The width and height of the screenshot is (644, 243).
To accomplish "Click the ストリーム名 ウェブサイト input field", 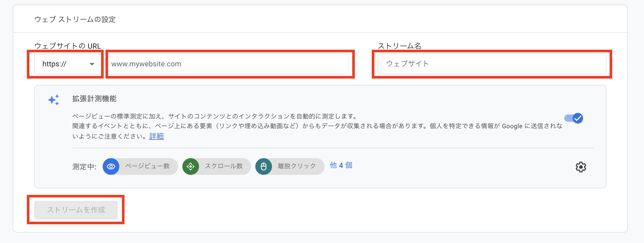I will pos(492,64).
